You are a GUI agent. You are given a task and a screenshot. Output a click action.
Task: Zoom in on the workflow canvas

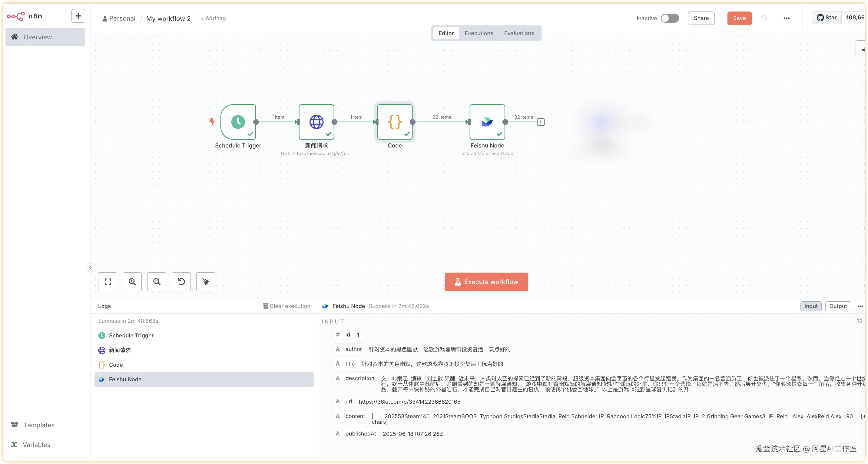[x=132, y=282]
